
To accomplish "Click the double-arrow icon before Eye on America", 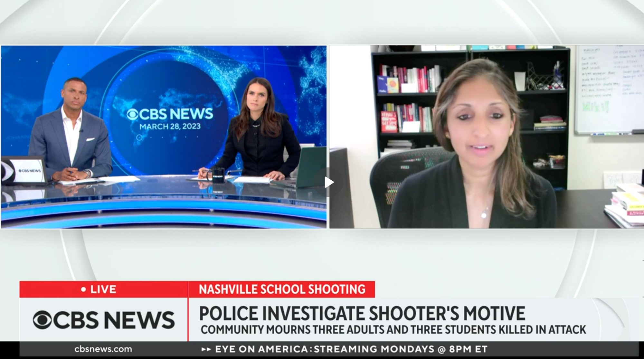I will click(x=206, y=349).
